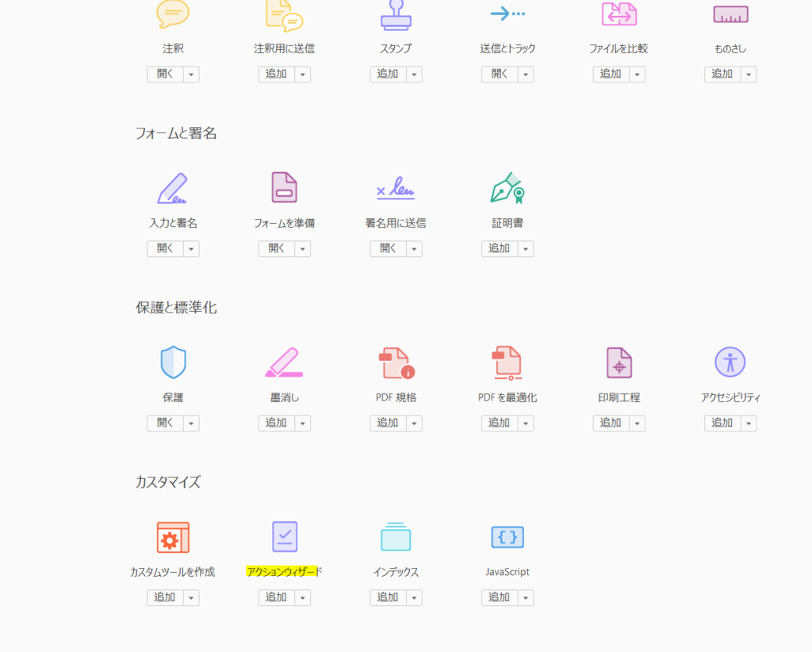
Task: Select the 署名用に送信 signature icon
Action: tap(396, 189)
